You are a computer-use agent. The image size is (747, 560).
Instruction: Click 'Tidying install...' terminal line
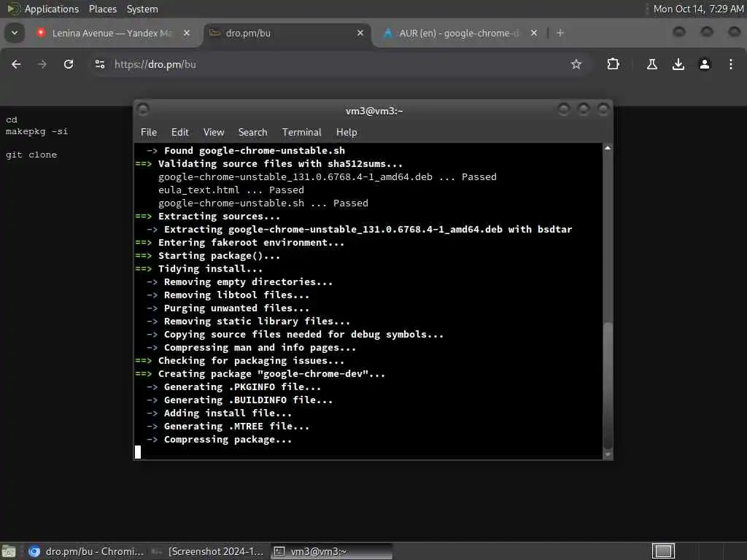pos(210,268)
